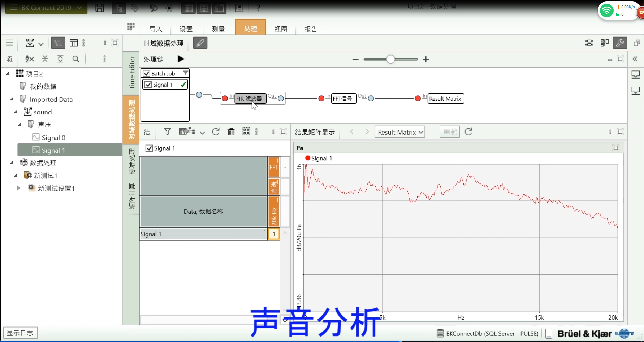Click the zoom in plus icon
The width and height of the screenshot is (644, 342).
[x=426, y=59]
